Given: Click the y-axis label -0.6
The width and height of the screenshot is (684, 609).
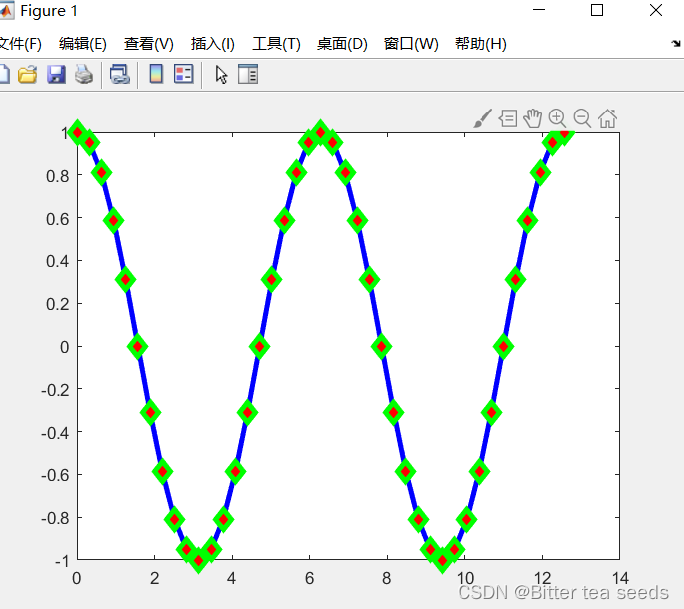Looking at the screenshot, I should coord(55,475).
